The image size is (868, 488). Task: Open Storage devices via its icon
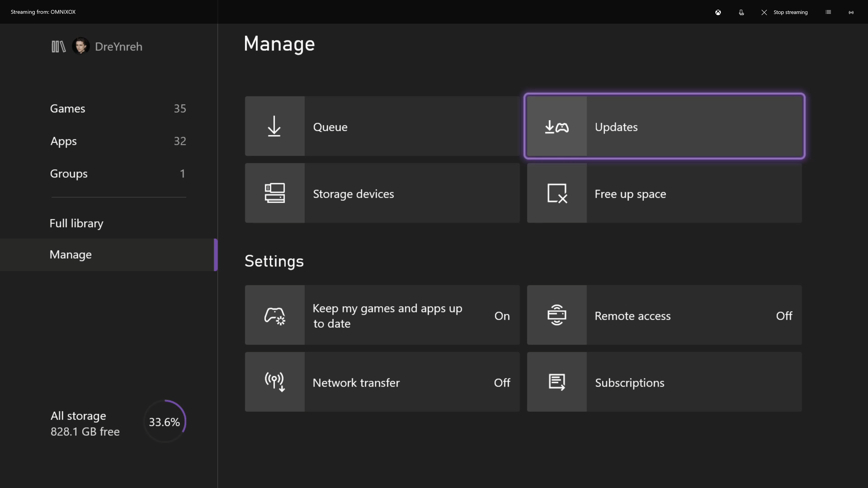click(275, 193)
